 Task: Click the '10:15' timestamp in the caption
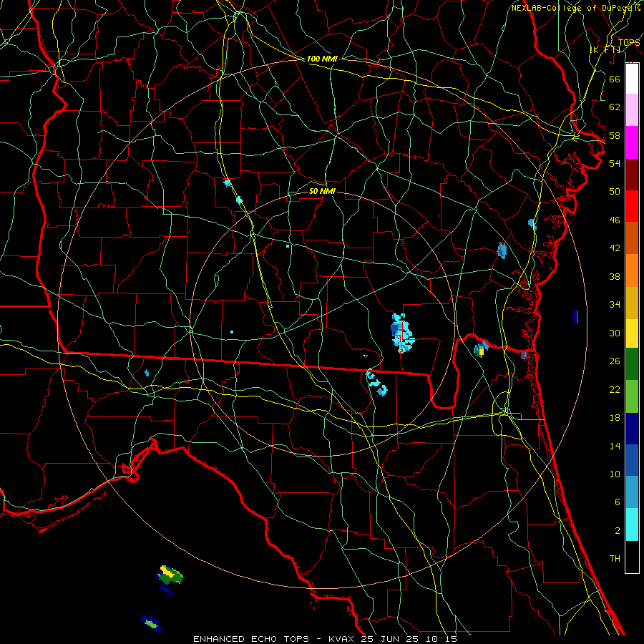[x=441, y=639]
